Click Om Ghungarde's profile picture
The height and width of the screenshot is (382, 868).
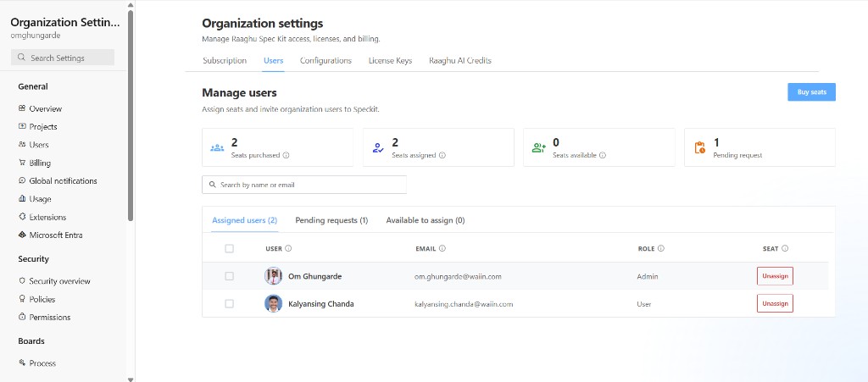pyautogui.click(x=274, y=276)
